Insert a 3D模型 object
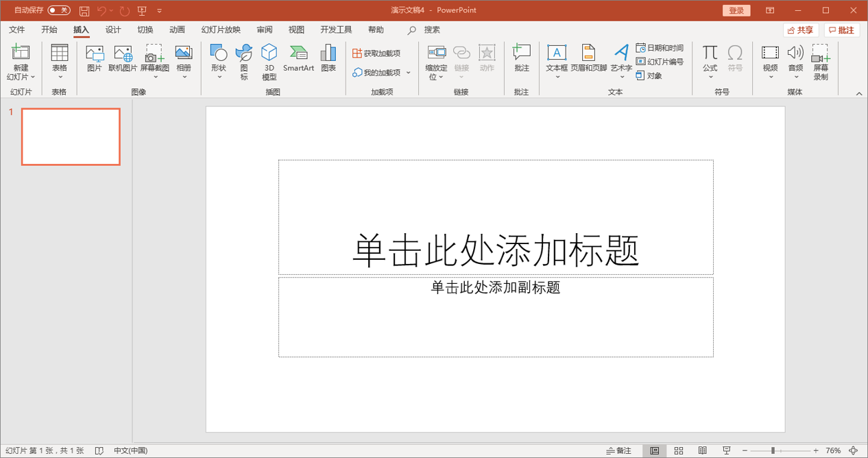The height and width of the screenshot is (458, 868). pyautogui.click(x=269, y=62)
